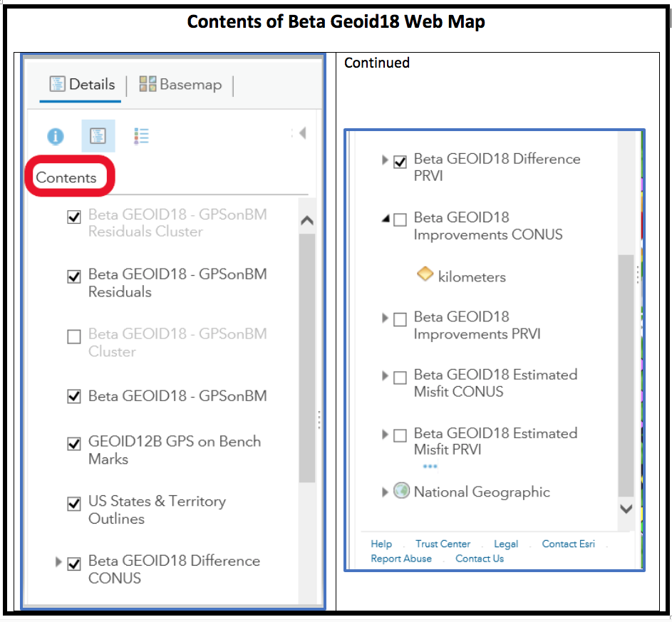Uncheck Beta GEOID18 - GPSonBM Residuals layer
The height and width of the screenshot is (622, 672).
click(74, 277)
